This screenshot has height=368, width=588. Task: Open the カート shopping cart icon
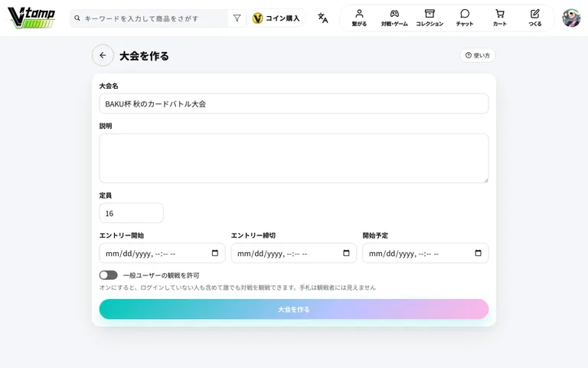pos(499,14)
